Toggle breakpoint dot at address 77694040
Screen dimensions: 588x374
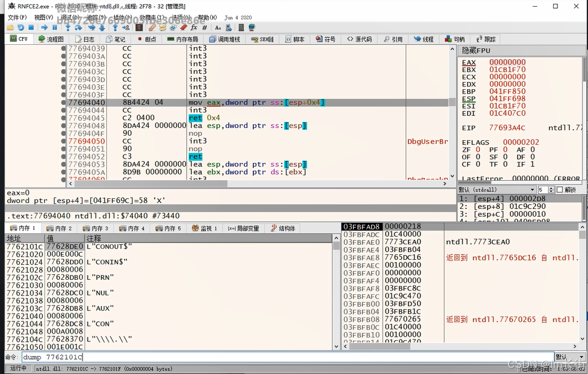pyautogui.click(x=63, y=103)
